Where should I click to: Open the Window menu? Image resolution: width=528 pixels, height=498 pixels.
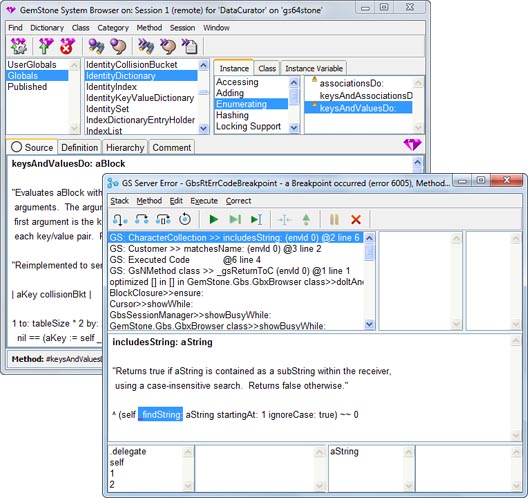(x=216, y=28)
